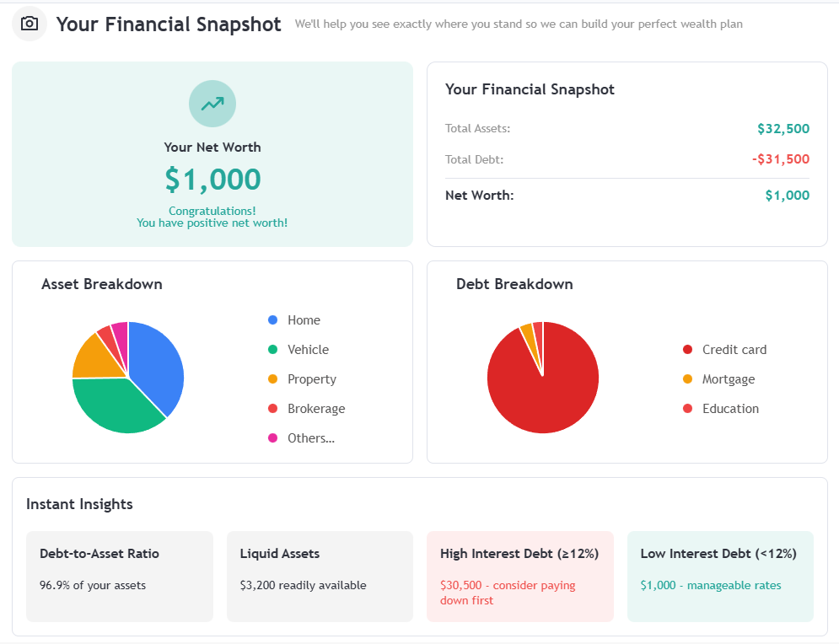Click the Total Debt amount -$31,500

(x=780, y=159)
